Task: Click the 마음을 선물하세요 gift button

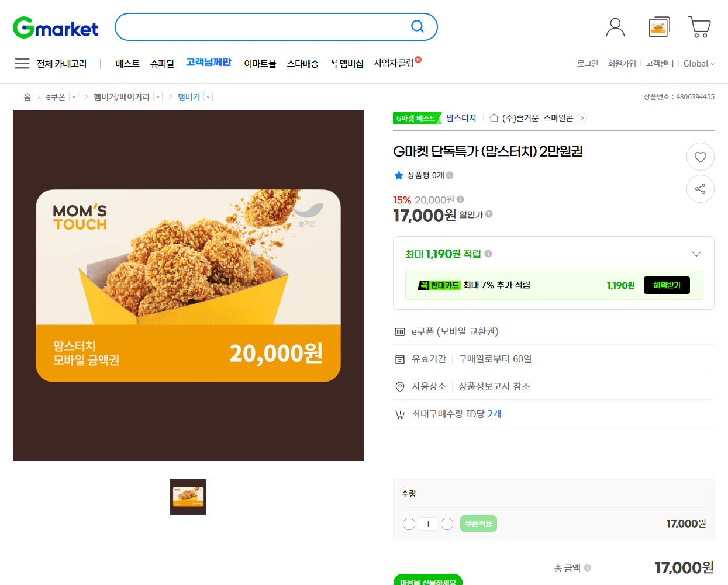Action: click(x=428, y=580)
